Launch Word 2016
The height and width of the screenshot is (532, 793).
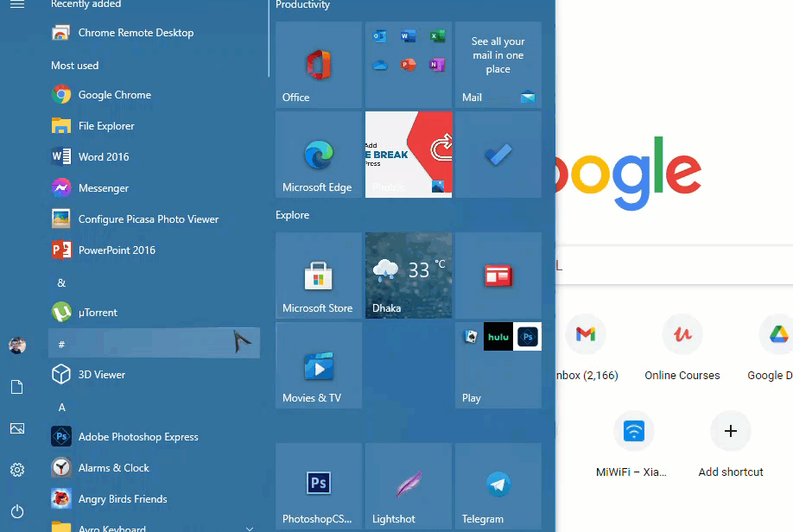coord(155,157)
